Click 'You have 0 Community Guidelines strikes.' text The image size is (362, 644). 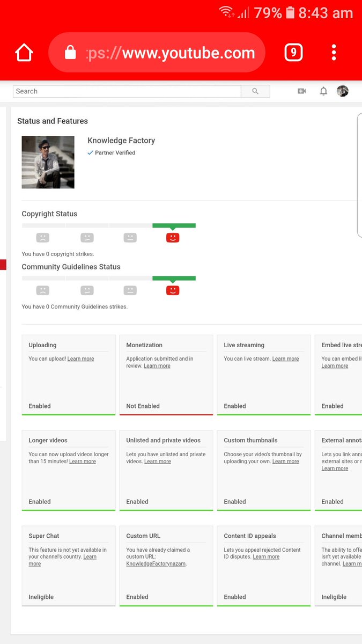click(x=75, y=307)
